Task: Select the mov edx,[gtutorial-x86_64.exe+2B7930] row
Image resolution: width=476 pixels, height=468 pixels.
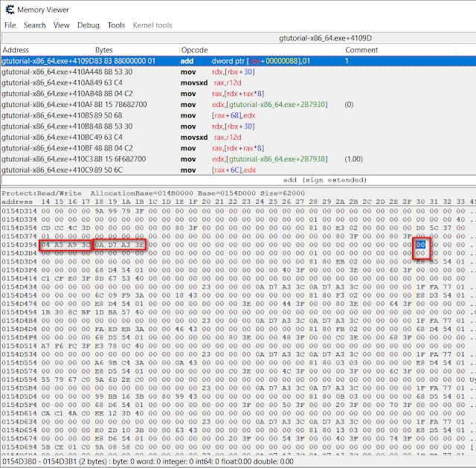Action: click(x=239, y=105)
